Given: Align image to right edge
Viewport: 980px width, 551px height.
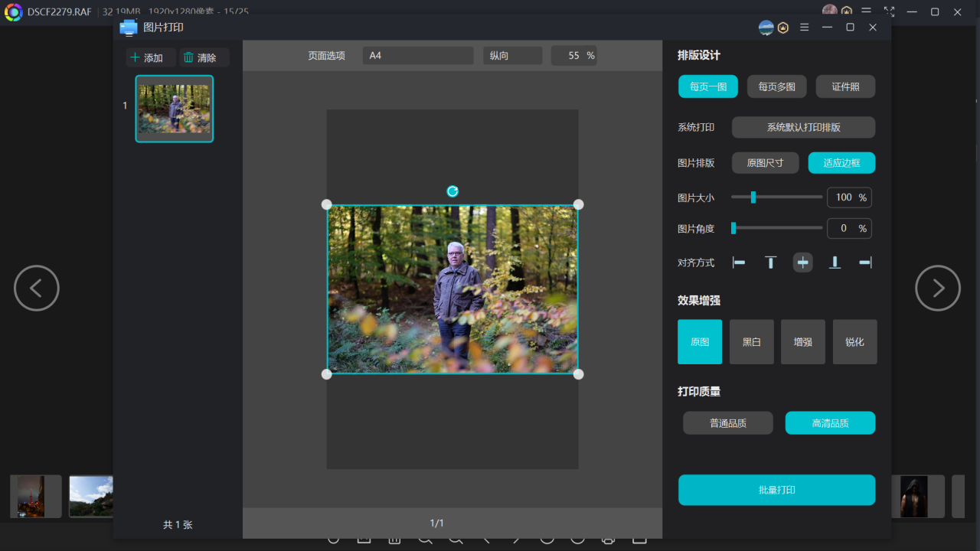Looking at the screenshot, I should point(865,262).
